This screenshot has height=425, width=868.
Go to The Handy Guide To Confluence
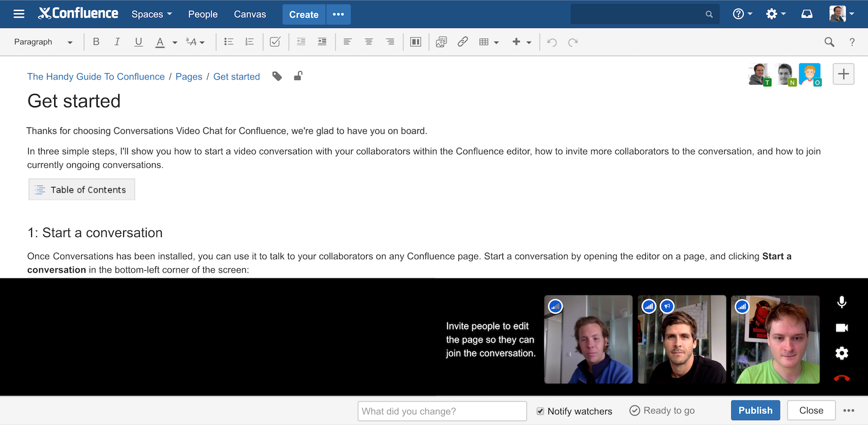96,76
